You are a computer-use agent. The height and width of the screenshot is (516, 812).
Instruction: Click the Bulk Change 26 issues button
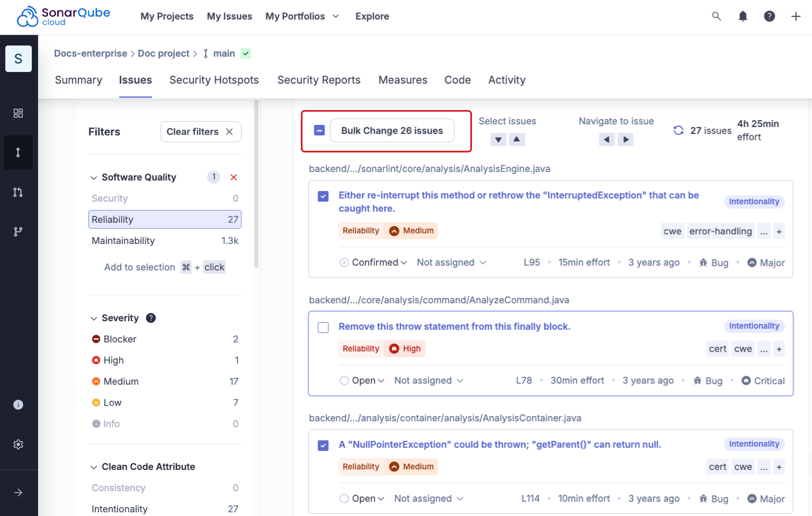pos(392,130)
